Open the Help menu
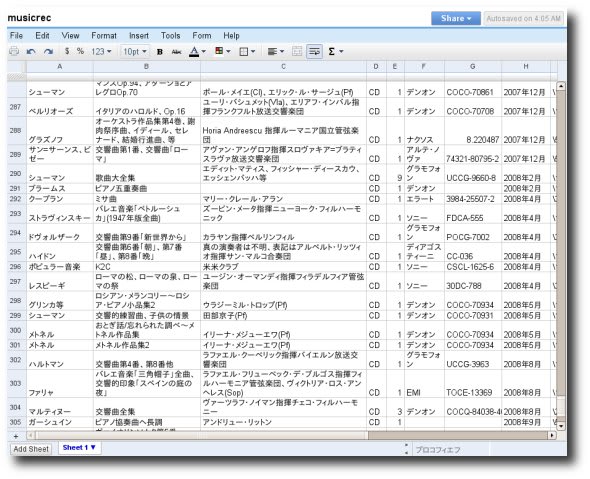The width and height of the screenshot is (590, 479). [x=231, y=35]
